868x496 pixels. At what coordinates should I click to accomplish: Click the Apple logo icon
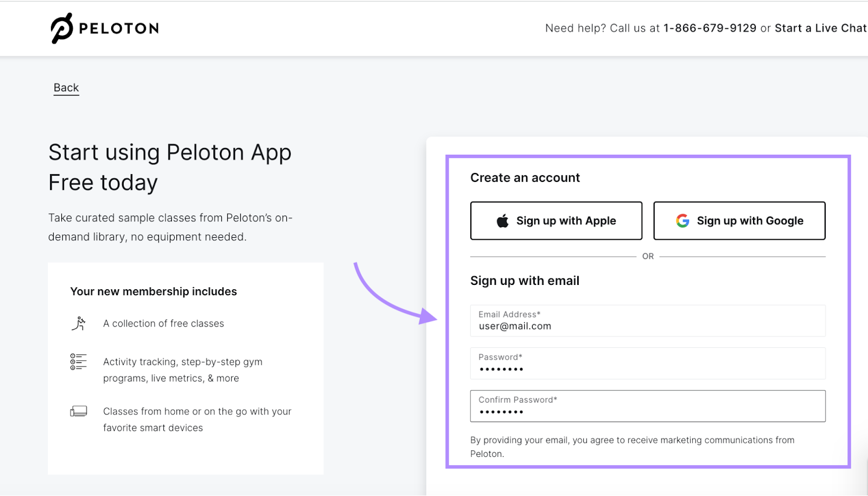tap(502, 220)
